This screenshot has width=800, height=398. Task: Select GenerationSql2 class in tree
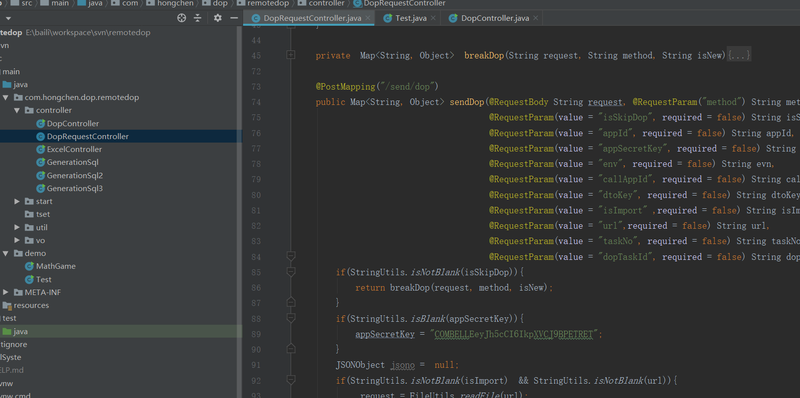coord(75,176)
